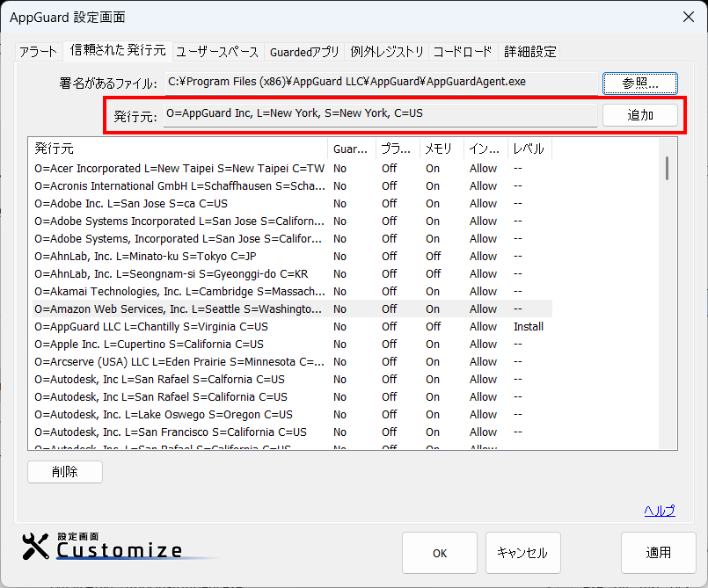The height and width of the screenshot is (588, 708).
Task: Go to the コードロード tab
Action: (x=463, y=51)
